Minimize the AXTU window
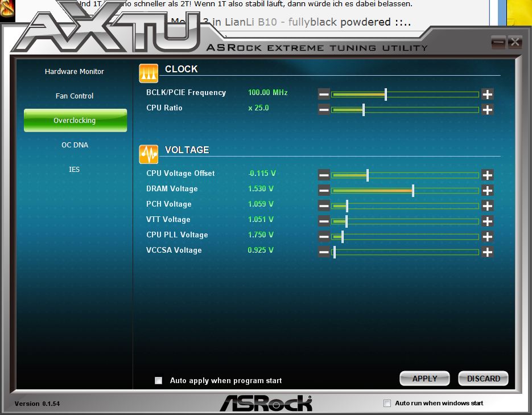Screen dimensions: 532x415 pyautogui.click(x=498, y=43)
